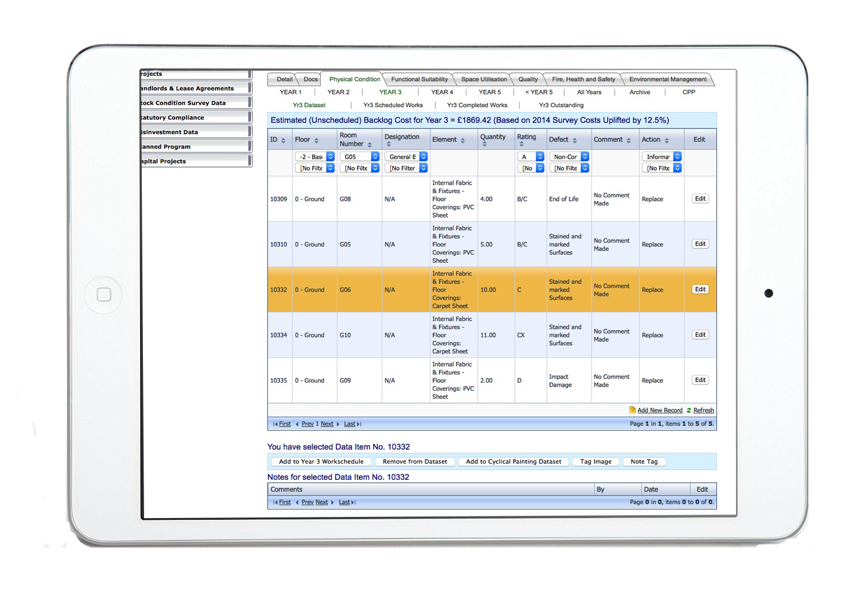The height and width of the screenshot is (591, 868).
Task: Open Statutory Compliance sidebar item
Action: (x=196, y=117)
